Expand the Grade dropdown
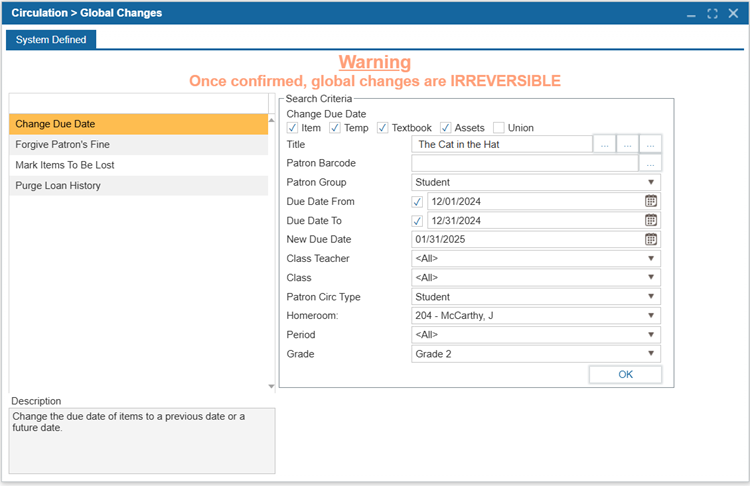This screenshot has width=750, height=486. (536, 354)
